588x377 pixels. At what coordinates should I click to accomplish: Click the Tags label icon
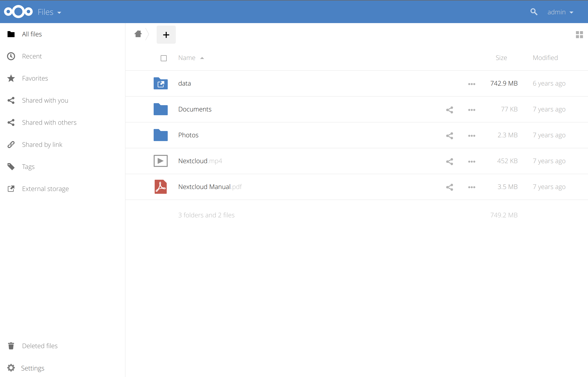click(x=11, y=167)
